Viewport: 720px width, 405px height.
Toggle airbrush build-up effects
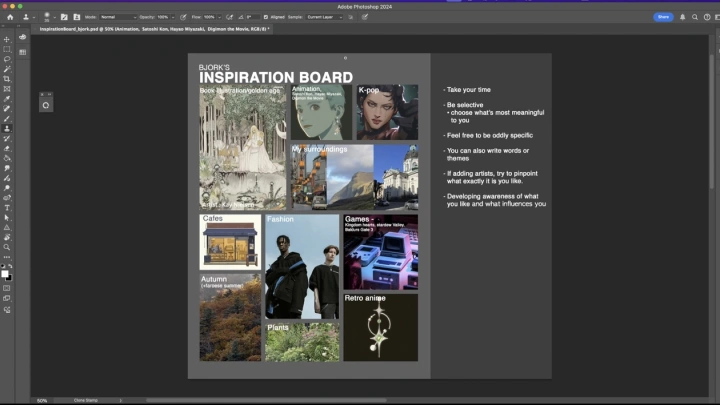[230, 17]
